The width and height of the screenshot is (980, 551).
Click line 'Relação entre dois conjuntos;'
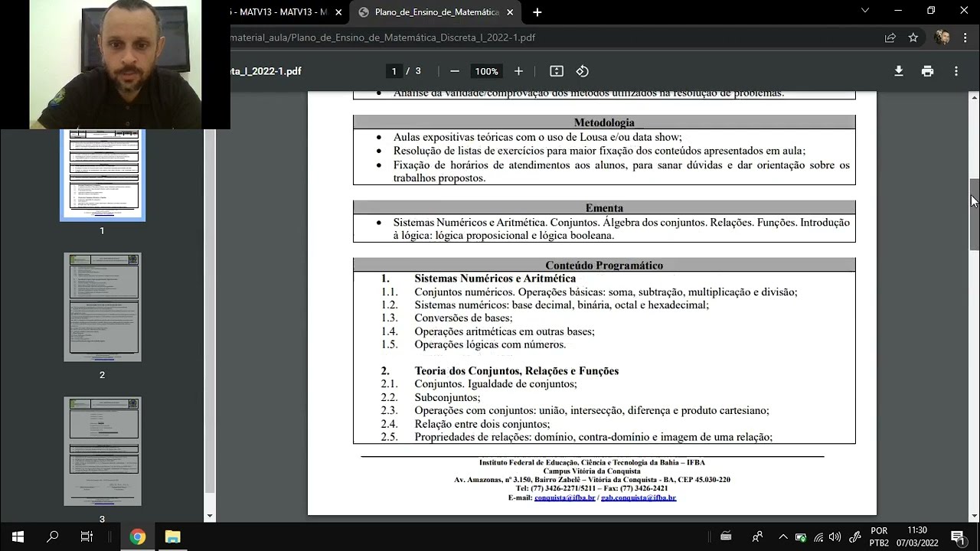482,424
